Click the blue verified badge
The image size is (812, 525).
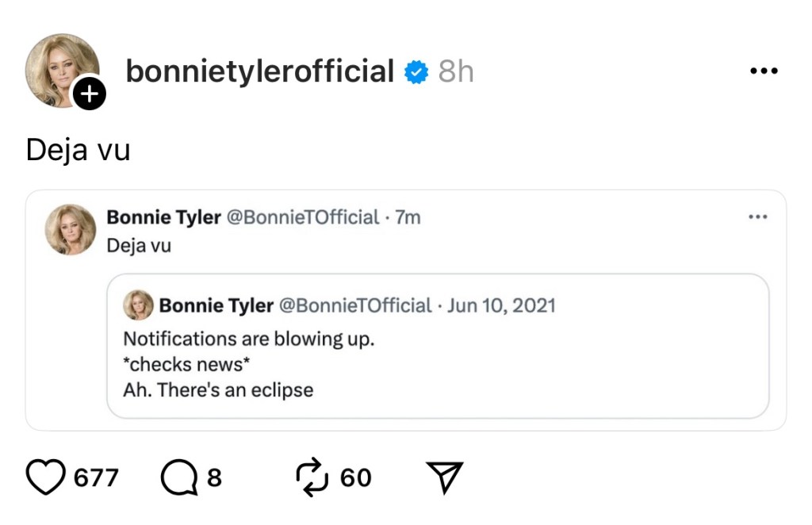[x=416, y=72]
